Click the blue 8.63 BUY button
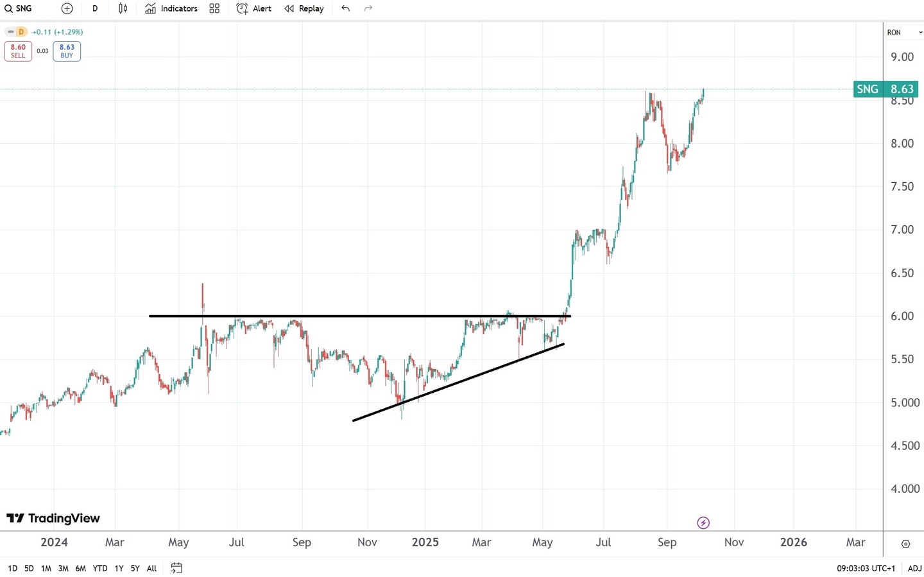Viewport: 924px width, 577px height. 67,51
